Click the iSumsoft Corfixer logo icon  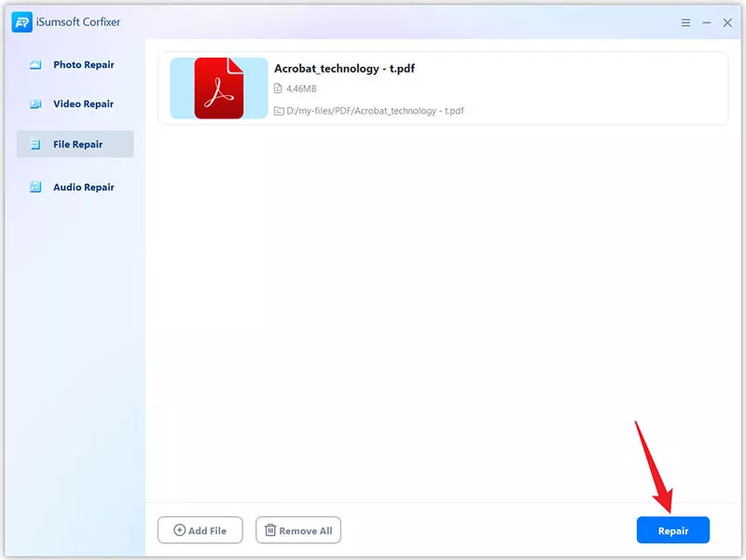pos(21,21)
